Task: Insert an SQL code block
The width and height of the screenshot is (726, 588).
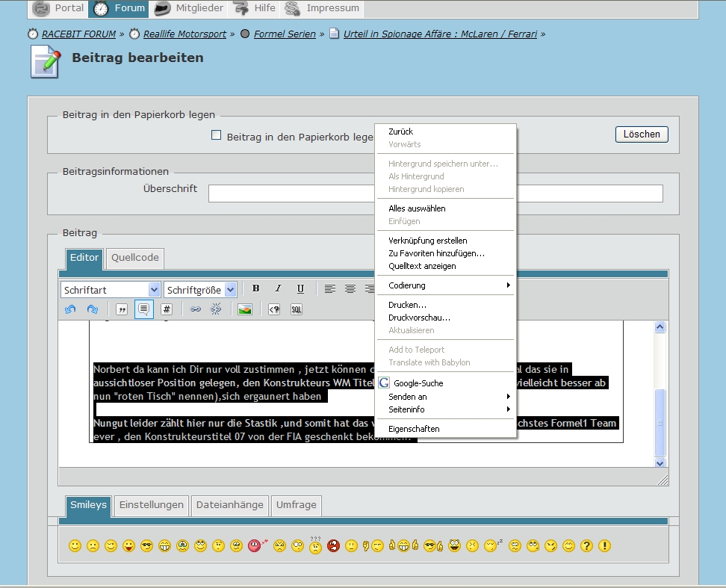Action: [x=297, y=309]
